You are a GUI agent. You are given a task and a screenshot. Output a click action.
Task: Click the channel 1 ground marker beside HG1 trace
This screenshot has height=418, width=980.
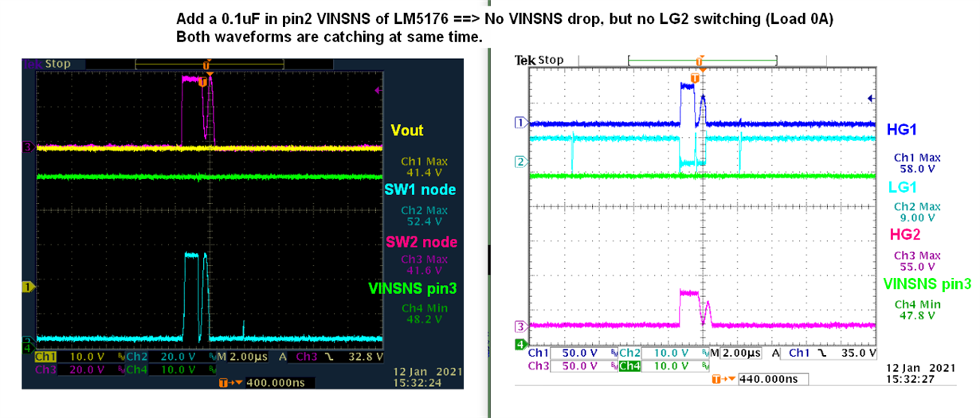[521, 123]
